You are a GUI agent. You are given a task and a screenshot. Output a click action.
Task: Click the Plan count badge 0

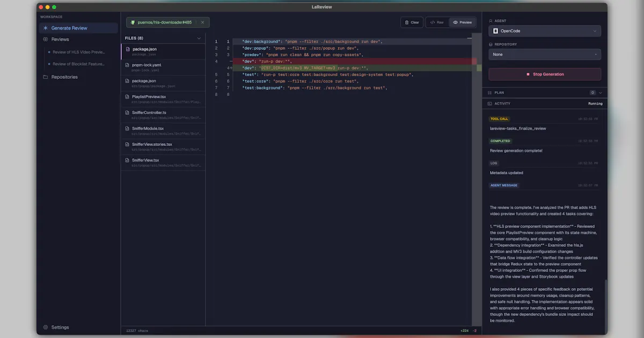coord(592,93)
